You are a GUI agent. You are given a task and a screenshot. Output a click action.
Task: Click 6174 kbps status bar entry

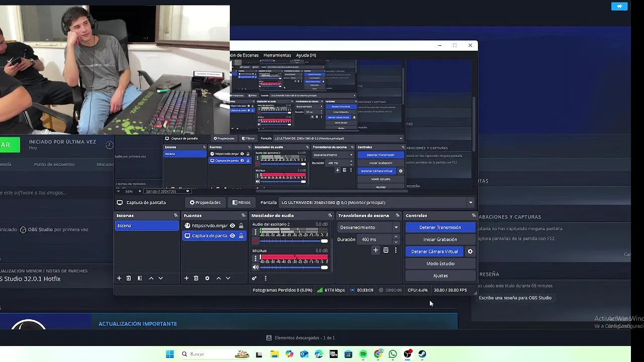pos(331,290)
